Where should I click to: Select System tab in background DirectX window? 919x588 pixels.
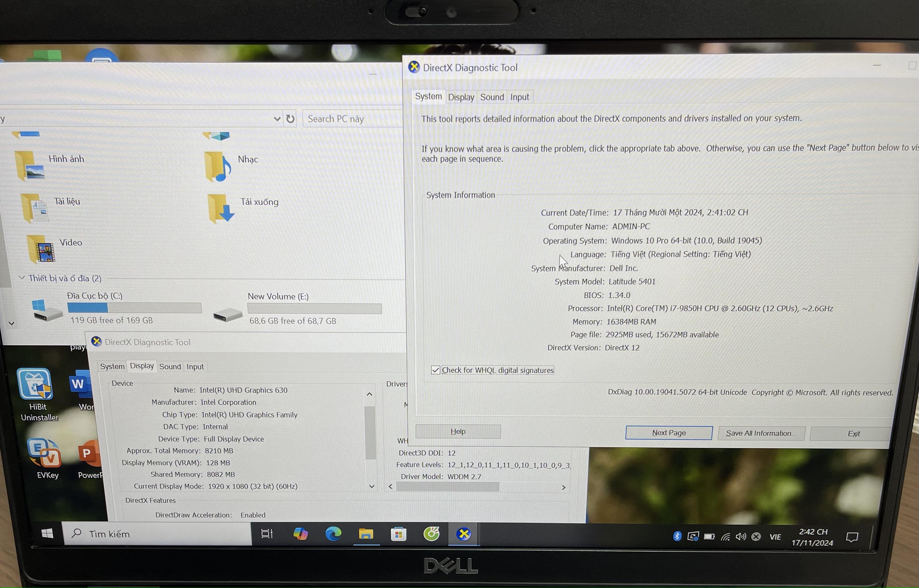112,367
